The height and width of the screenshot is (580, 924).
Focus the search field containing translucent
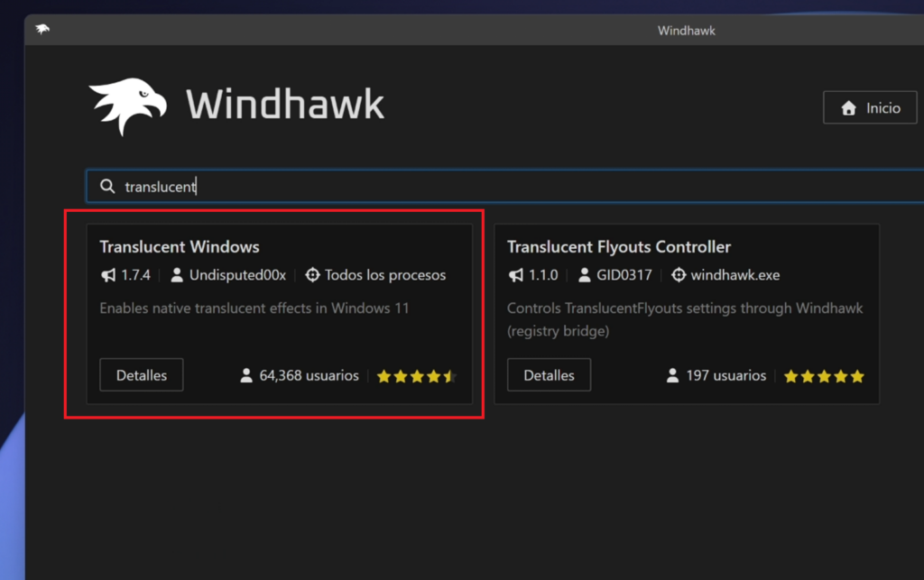click(507, 187)
